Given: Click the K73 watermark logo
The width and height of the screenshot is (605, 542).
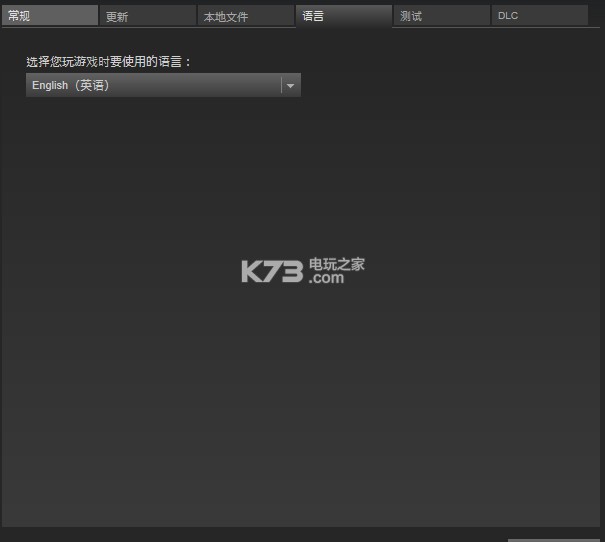Looking at the screenshot, I should click(x=272, y=271).
